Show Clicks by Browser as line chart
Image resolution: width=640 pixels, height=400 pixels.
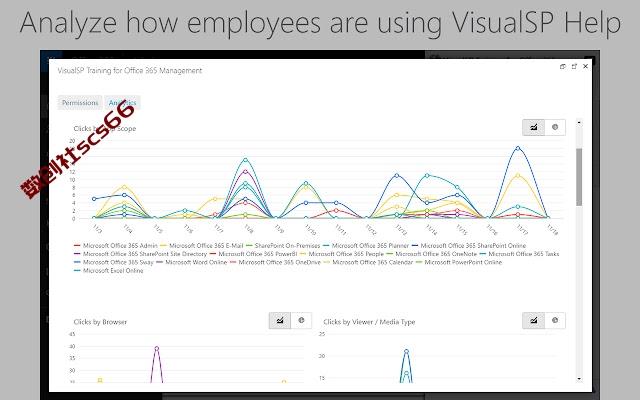280,320
